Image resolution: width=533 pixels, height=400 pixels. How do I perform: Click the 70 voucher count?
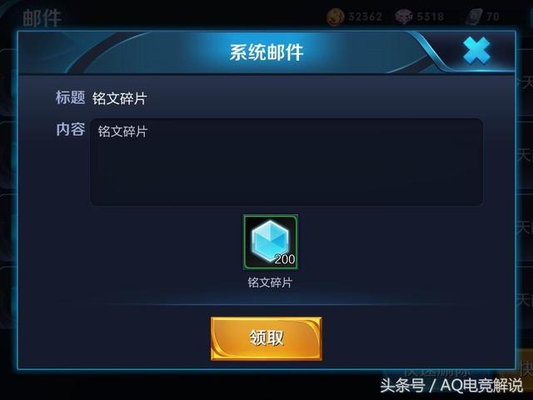click(493, 16)
